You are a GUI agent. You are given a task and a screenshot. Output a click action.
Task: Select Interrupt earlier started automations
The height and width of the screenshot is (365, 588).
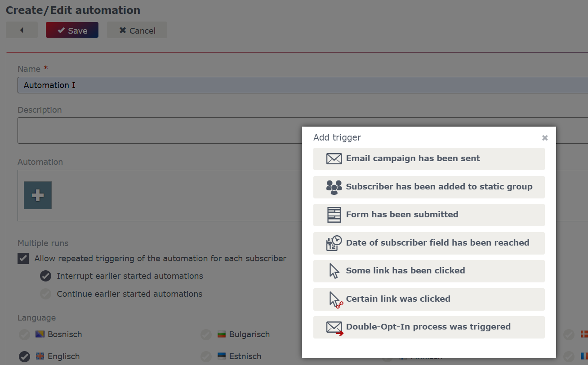click(x=45, y=276)
